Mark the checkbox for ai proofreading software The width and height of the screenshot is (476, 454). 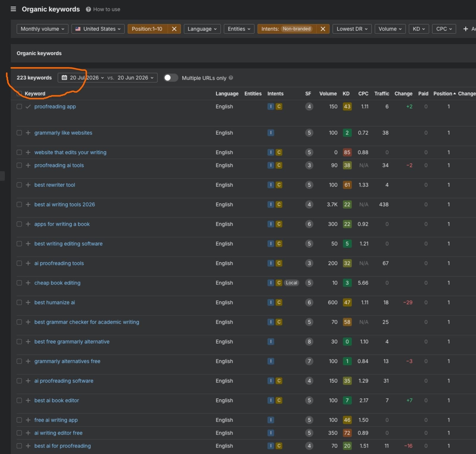pyautogui.click(x=19, y=381)
